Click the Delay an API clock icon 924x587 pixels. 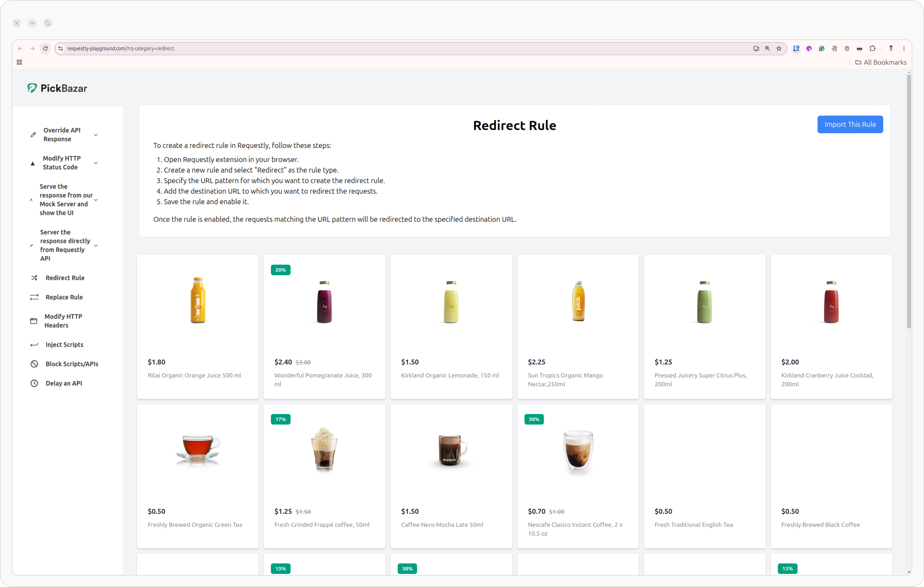click(34, 383)
